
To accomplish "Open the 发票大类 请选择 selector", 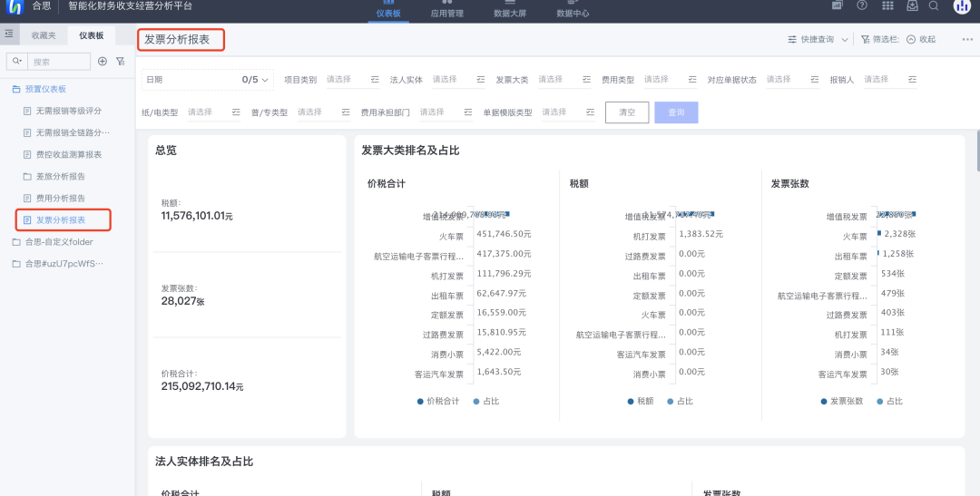I will (x=565, y=79).
